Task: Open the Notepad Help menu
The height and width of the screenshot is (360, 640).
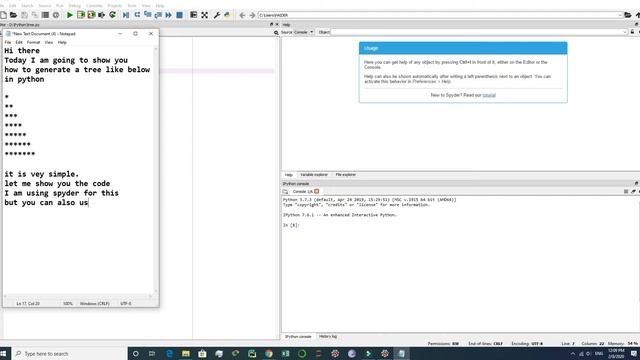Action: [x=62, y=42]
